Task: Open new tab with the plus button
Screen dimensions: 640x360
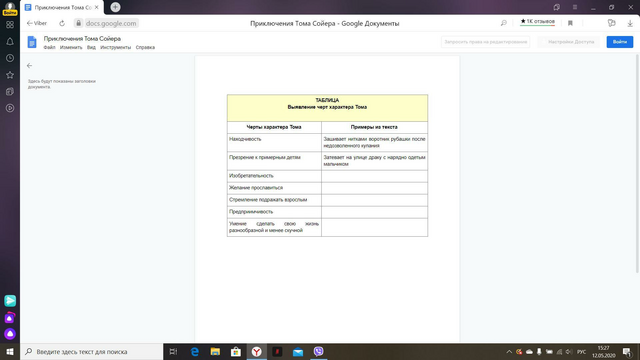Action: [116, 7]
